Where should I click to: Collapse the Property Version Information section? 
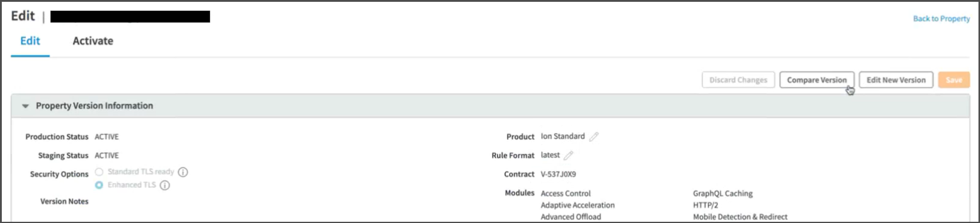pyautogui.click(x=25, y=106)
